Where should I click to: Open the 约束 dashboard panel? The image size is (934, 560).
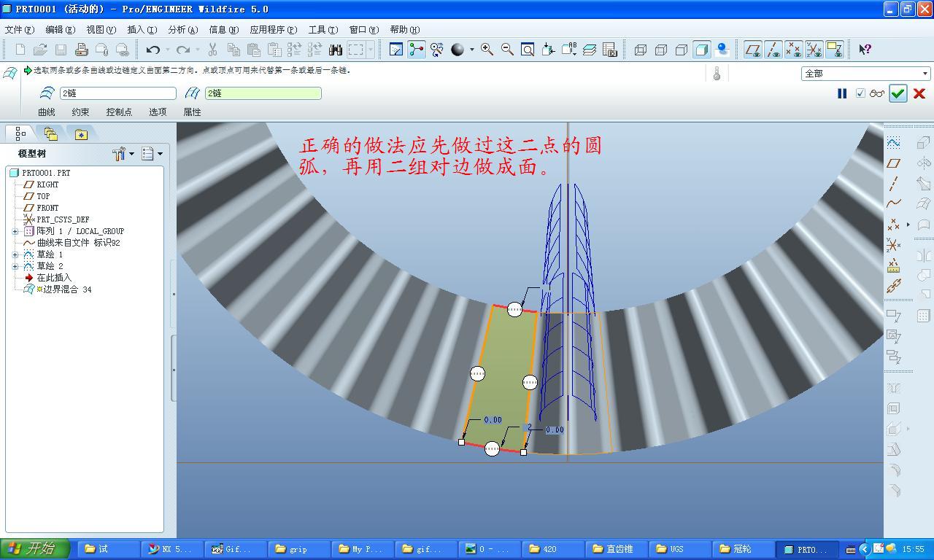(x=80, y=112)
